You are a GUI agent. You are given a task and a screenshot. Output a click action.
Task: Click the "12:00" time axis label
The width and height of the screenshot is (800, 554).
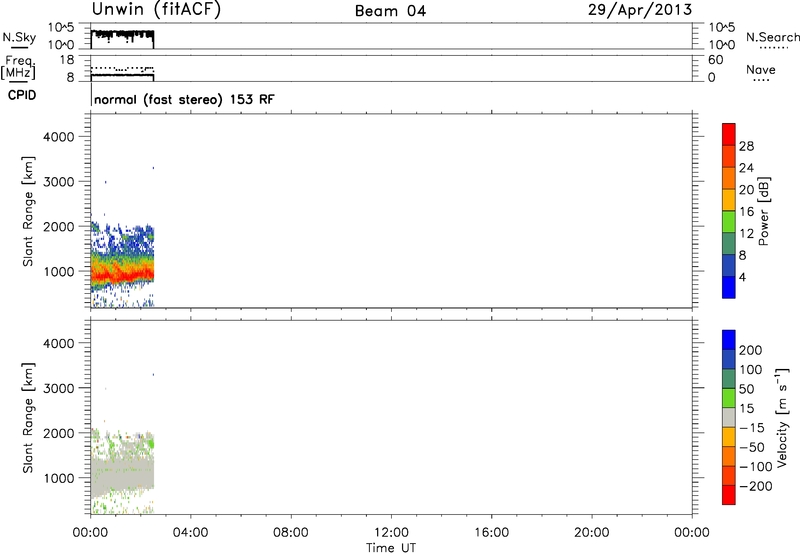391,533
